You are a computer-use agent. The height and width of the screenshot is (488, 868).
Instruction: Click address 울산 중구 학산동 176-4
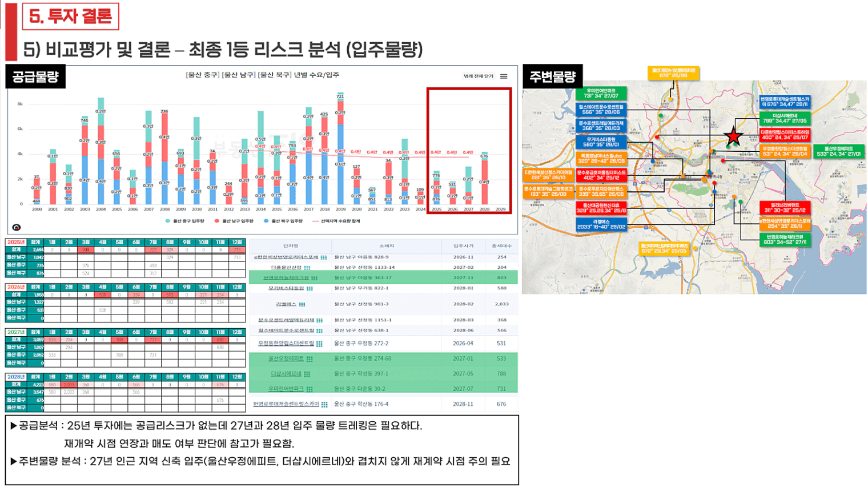click(x=361, y=404)
